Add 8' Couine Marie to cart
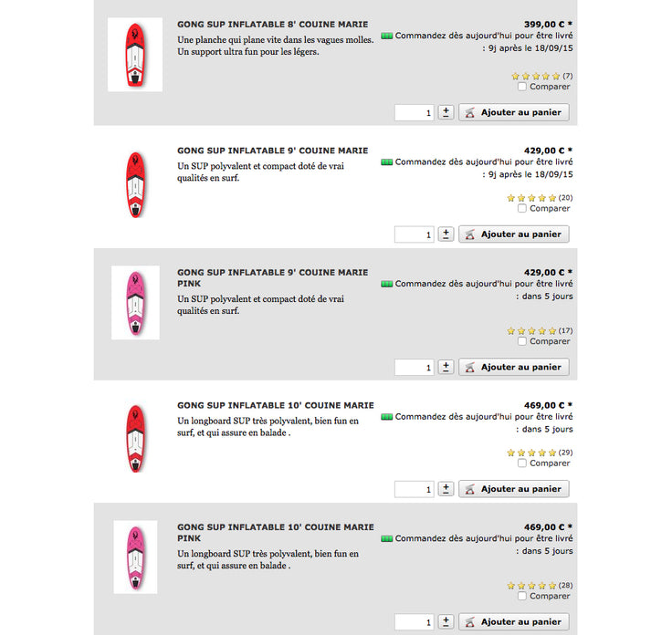Image resolution: width=672 pixels, height=635 pixels. tap(514, 112)
